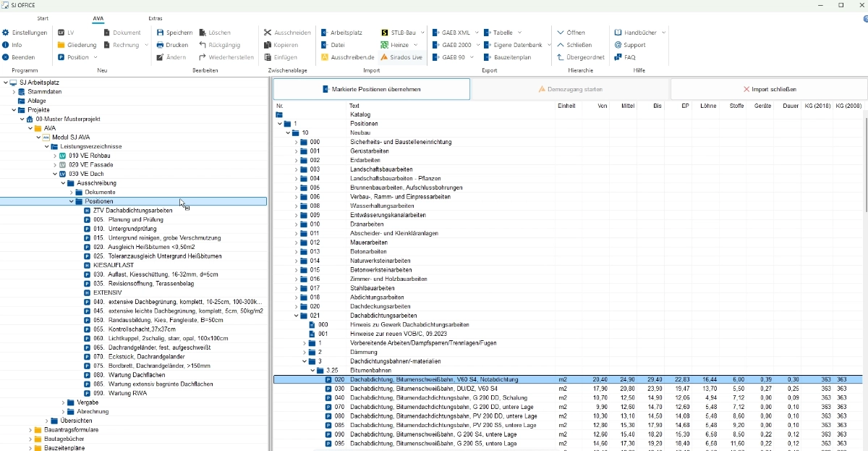Open the Extras ribbon tab
This screenshot has height=451, width=868.
156,18
